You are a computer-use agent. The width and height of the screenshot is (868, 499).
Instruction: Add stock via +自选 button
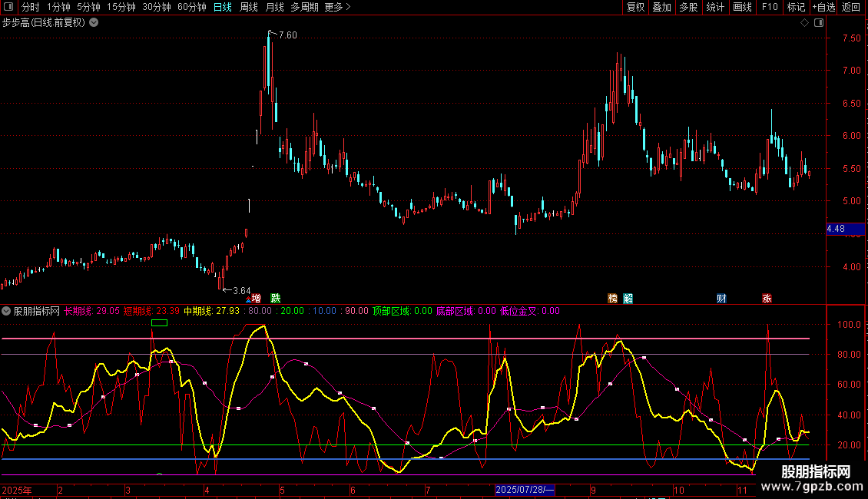tap(823, 7)
